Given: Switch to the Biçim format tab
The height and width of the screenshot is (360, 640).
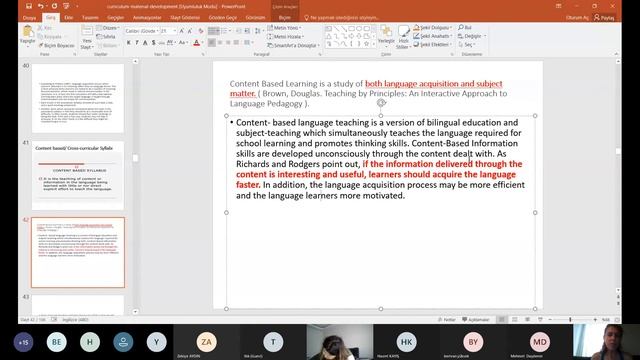Looking at the screenshot, I should point(284,18).
